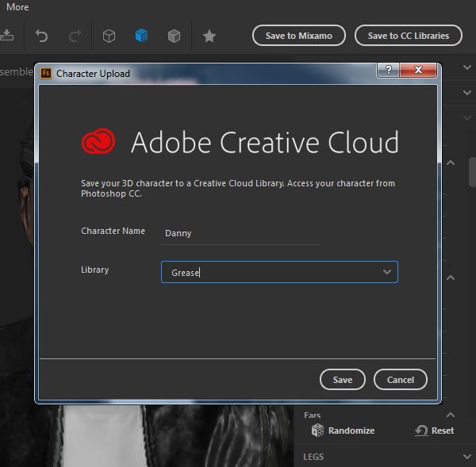Expand the LEGS section chevron
Image resolution: width=476 pixels, height=467 pixels.
click(467, 456)
